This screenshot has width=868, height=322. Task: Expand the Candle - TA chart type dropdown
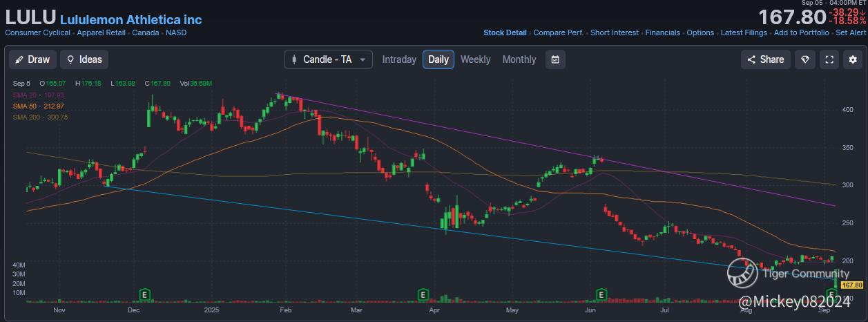[x=328, y=59]
